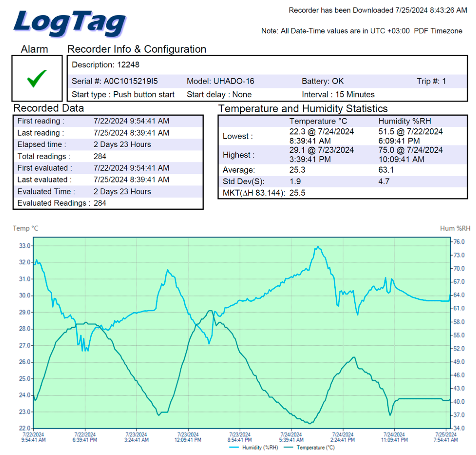Click the Humidity (%RH) legend line swatch
Viewport: 476px width, 455px height.
(234, 447)
